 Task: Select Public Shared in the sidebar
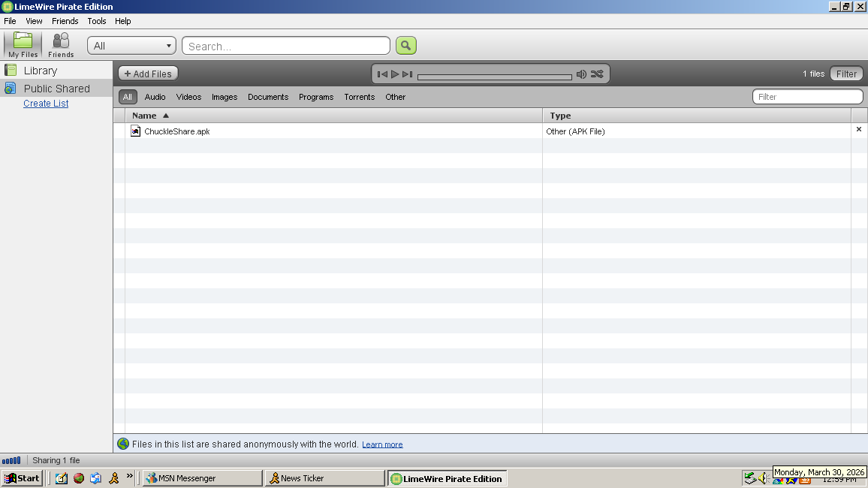pyautogui.click(x=56, y=89)
